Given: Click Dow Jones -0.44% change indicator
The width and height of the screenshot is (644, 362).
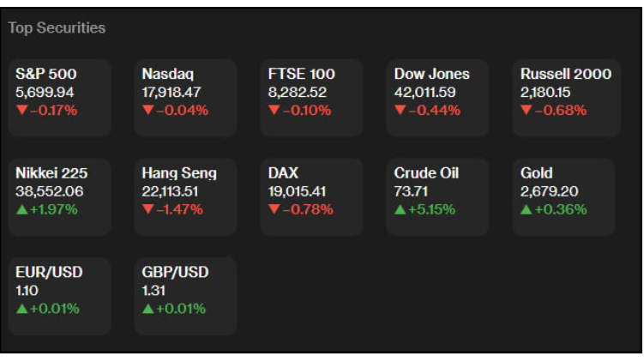Looking at the screenshot, I should click(x=435, y=110).
